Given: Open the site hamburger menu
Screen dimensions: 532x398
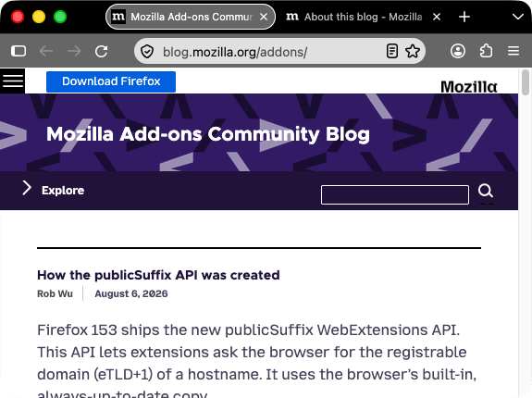Looking at the screenshot, I should (x=13, y=81).
